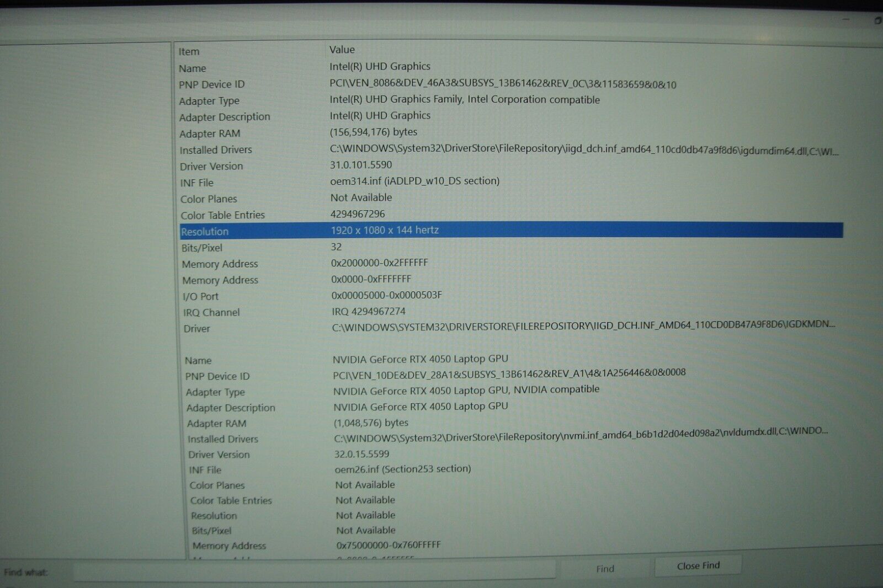
Task: Select I/O Port value 0x00005000-0x0000503F
Action: tap(386, 295)
